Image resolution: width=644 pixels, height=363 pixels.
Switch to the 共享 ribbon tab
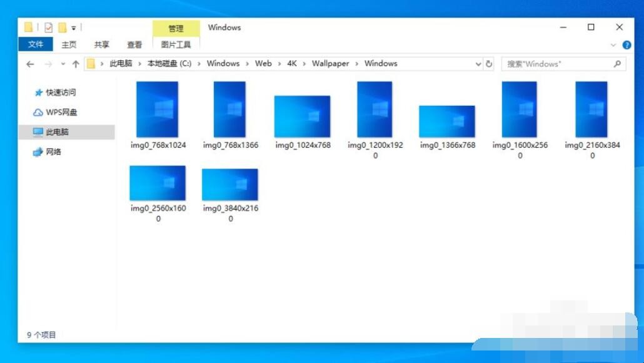(x=101, y=44)
